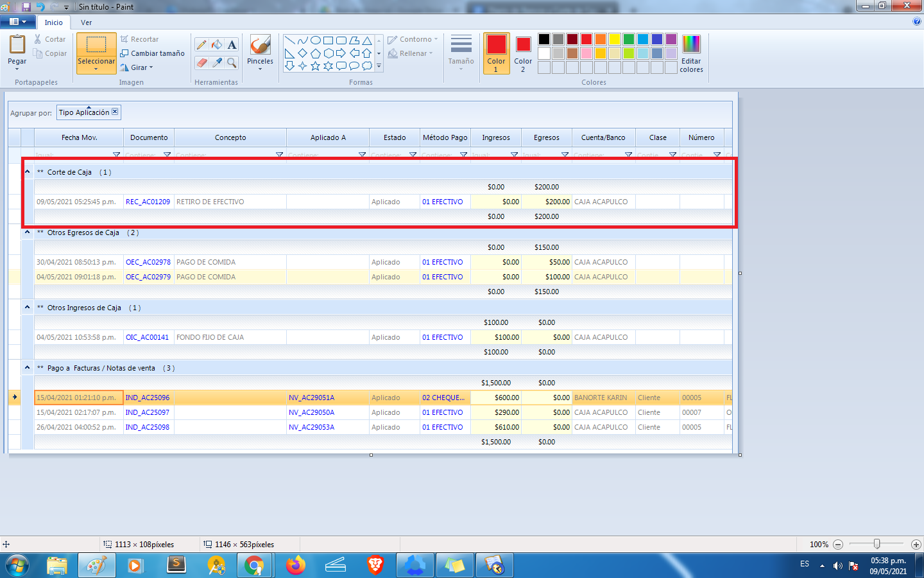Viewport: 924px width, 578px height.
Task: Click the volume speaker tray icon
Action: (837, 566)
